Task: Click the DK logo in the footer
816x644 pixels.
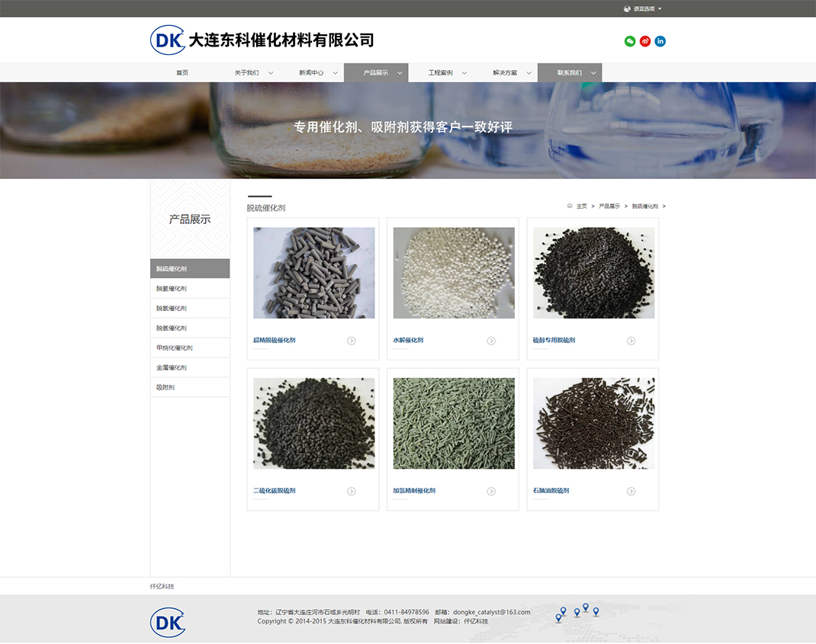Action: click(167, 622)
